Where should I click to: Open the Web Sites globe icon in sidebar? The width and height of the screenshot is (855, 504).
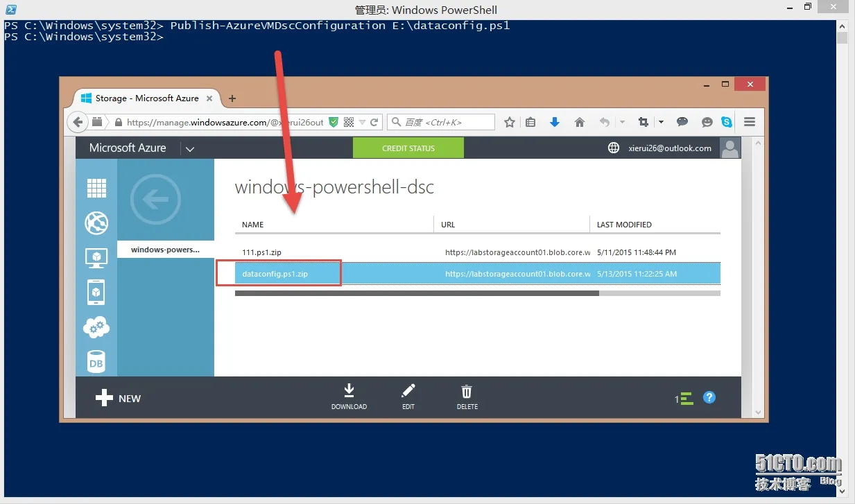(x=96, y=223)
